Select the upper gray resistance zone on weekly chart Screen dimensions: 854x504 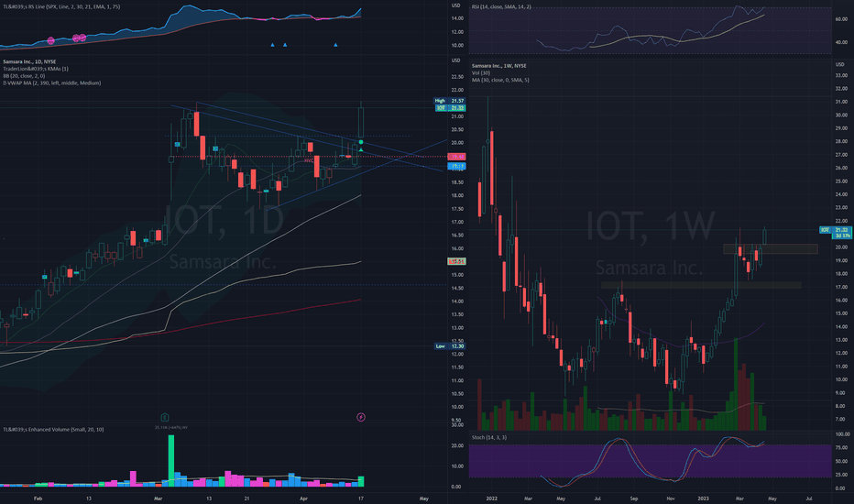tap(770, 249)
